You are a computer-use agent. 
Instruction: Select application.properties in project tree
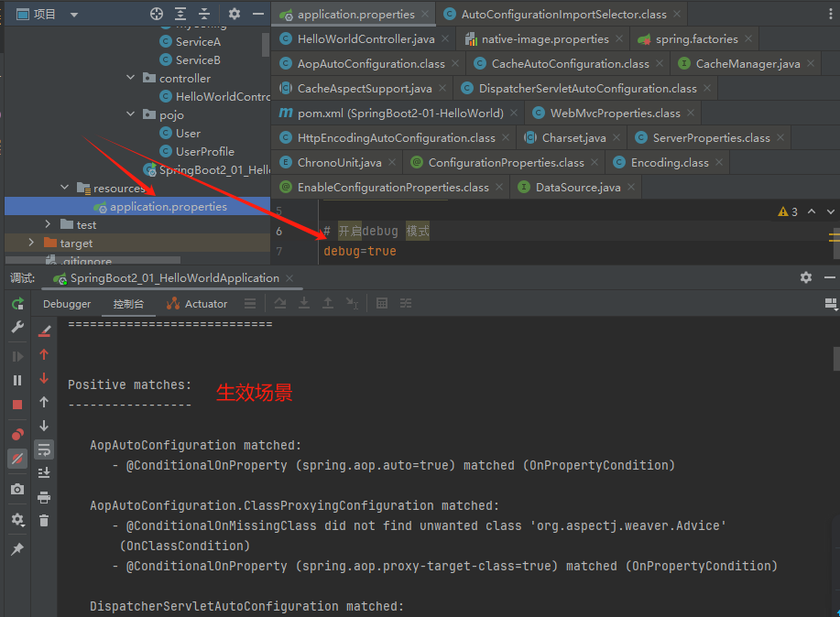[137, 206]
